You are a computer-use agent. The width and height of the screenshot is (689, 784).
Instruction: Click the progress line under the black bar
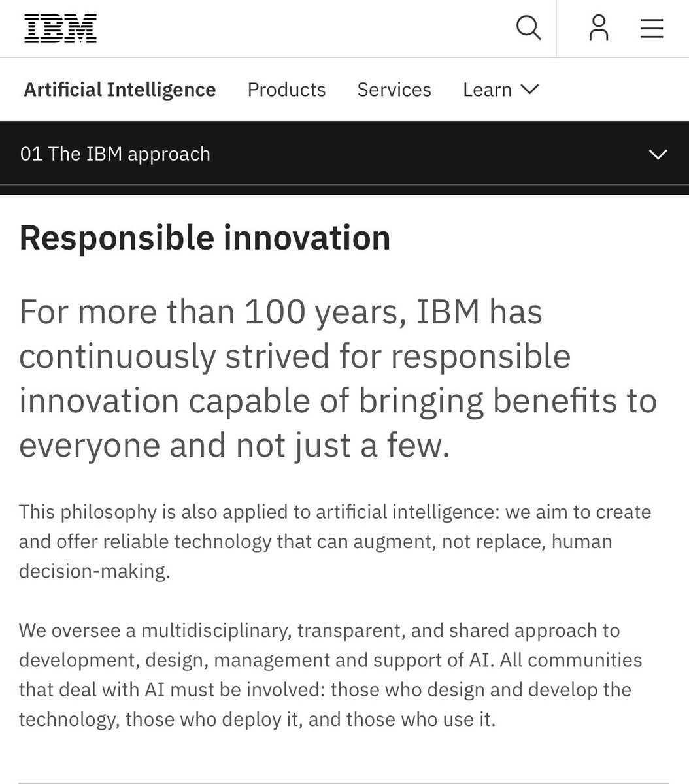point(344,190)
